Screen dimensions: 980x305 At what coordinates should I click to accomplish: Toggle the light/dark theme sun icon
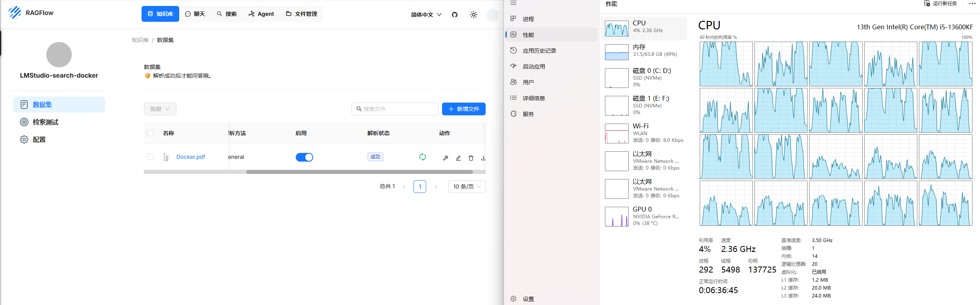pyautogui.click(x=474, y=15)
